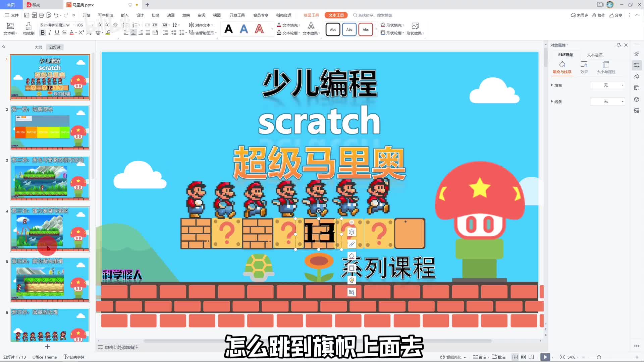
Task: Toggle superscript formatting
Action: 82,33
